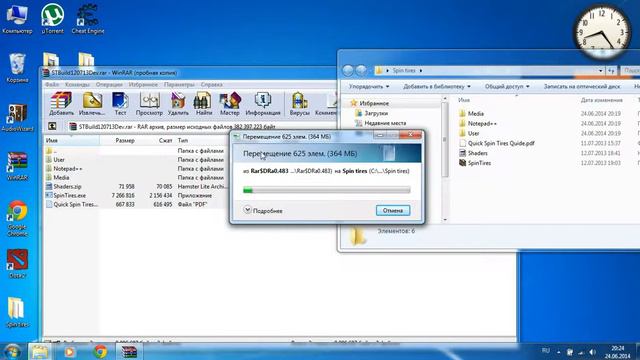Select the Media folder in Explorer list
This screenshot has width=640, height=360.
click(471, 113)
